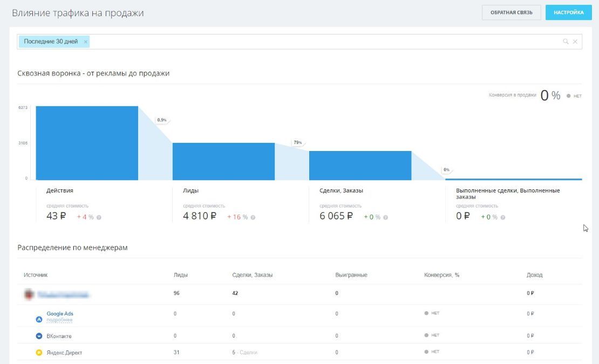
Task: Click the ВКонтакте source icon
Action: click(39, 336)
